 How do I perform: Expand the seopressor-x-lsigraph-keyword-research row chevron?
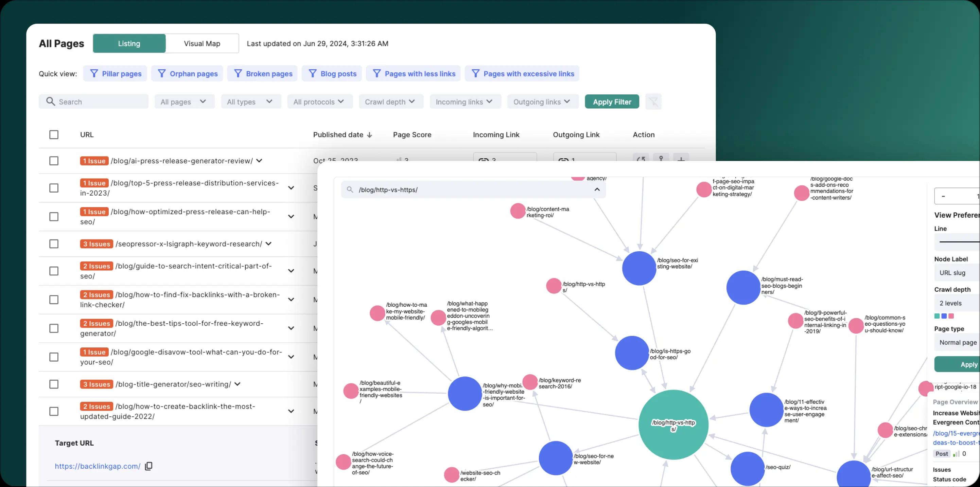point(268,244)
